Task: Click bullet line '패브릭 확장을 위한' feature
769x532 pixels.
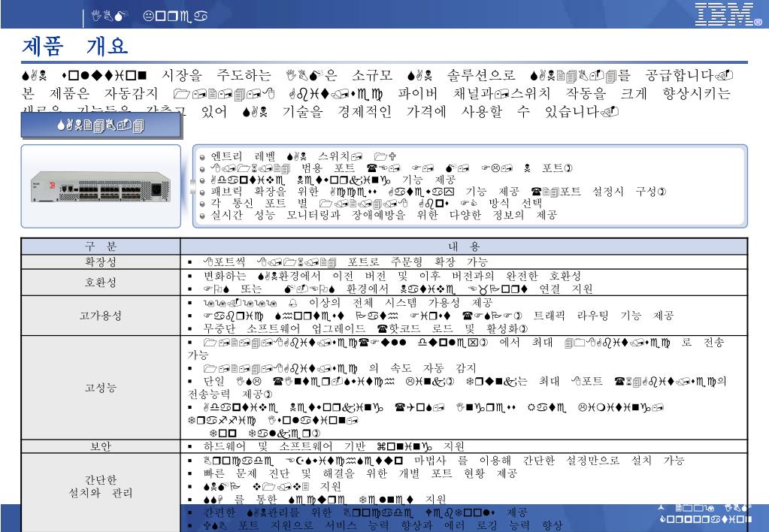Action: [x=438, y=191]
